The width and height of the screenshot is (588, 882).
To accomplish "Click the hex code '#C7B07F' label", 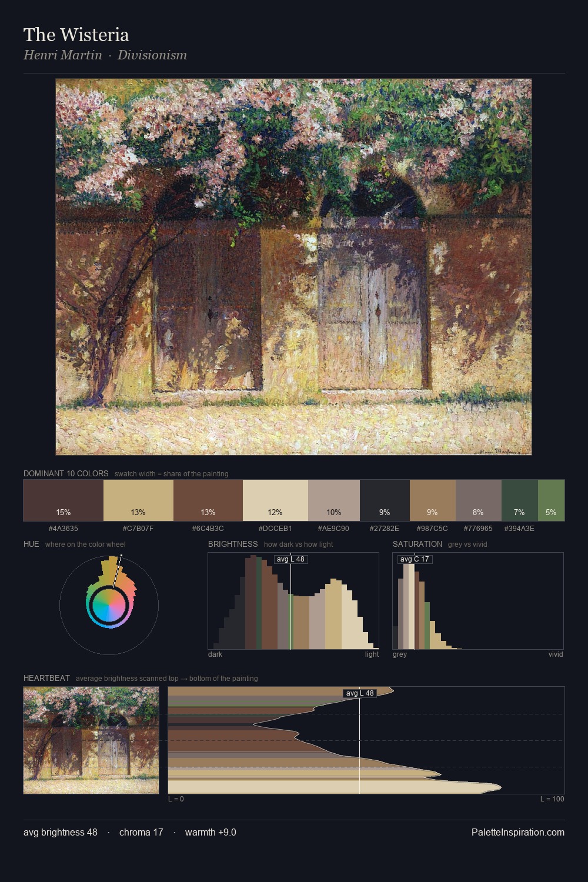I will click(x=138, y=529).
